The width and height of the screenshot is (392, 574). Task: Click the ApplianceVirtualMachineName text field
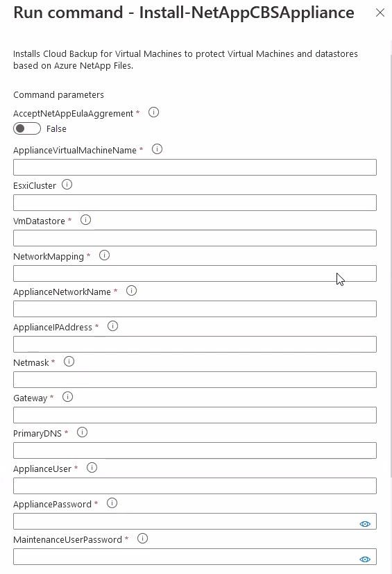(x=195, y=167)
